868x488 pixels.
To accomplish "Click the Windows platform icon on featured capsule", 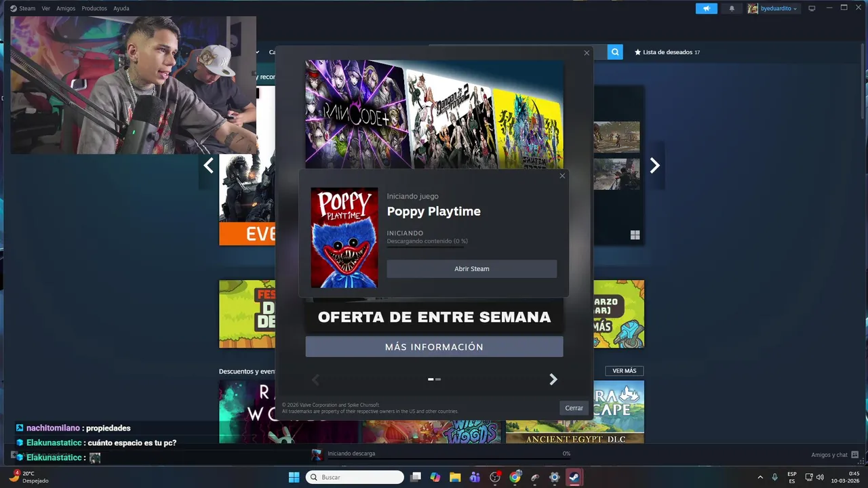I will 635,235.
